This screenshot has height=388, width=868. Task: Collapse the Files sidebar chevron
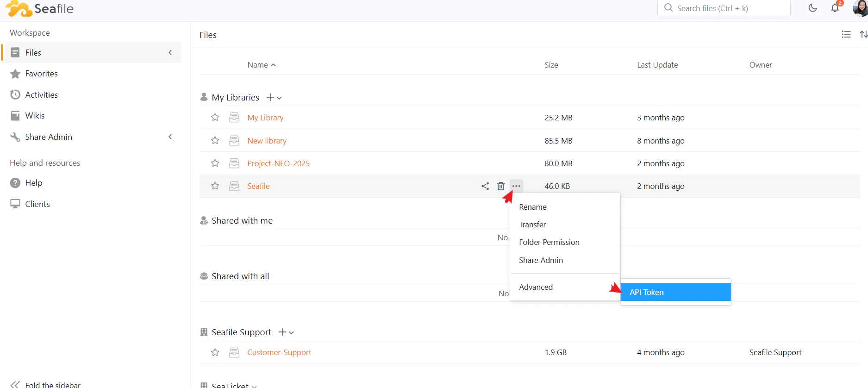[x=170, y=52]
